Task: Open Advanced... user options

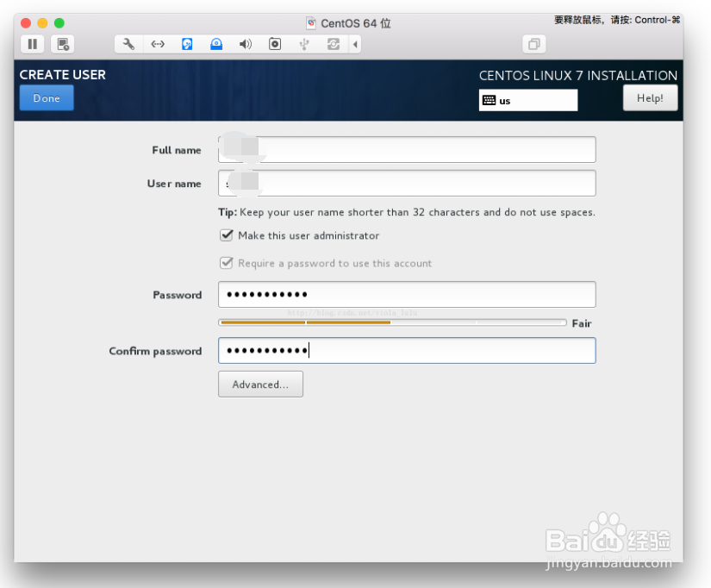Action: (260, 385)
